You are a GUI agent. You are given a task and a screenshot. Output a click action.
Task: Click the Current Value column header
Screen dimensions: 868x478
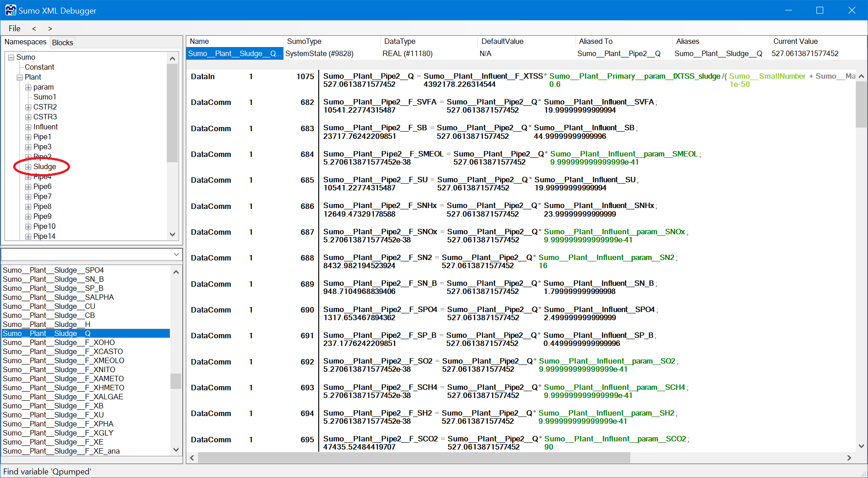pyautogui.click(x=795, y=41)
